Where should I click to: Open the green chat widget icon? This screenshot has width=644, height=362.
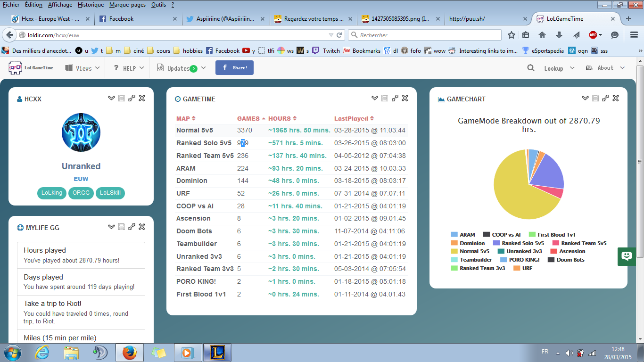point(627,256)
